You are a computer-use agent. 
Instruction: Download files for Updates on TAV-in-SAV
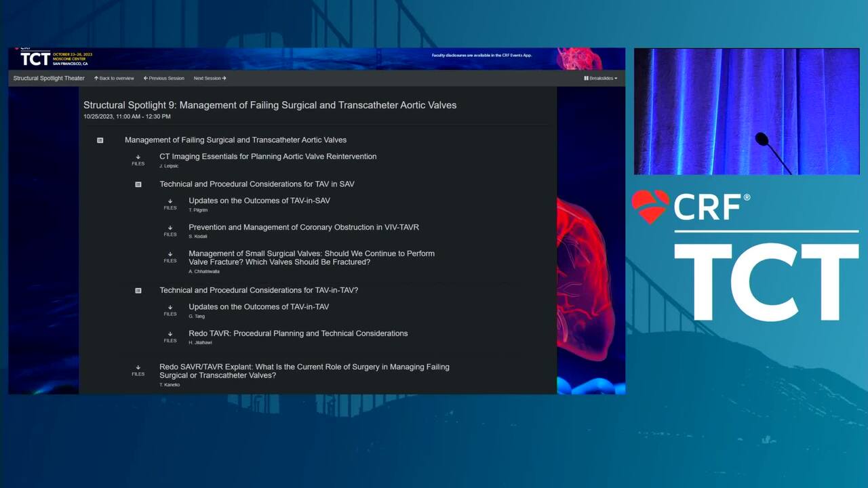(170, 204)
